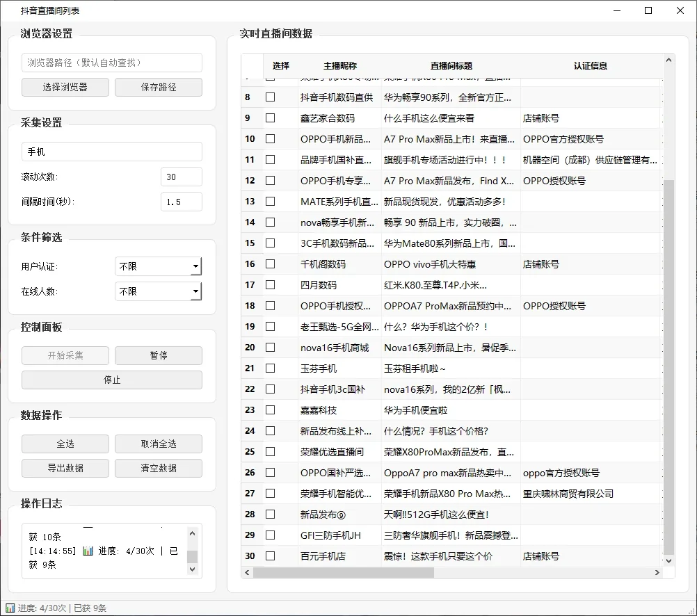Click the 认证信息 column header

click(x=591, y=66)
